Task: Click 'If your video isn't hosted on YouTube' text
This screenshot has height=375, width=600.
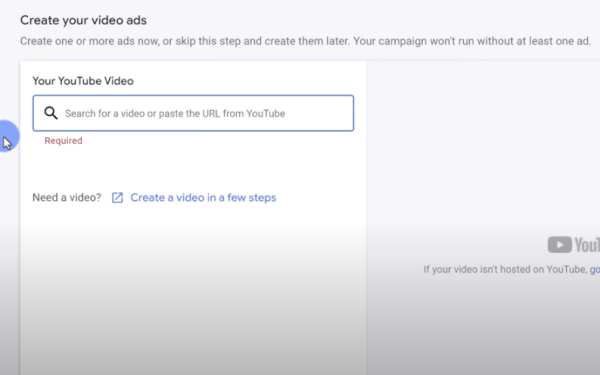Action: pyautogui.click(x=505, y=269)
